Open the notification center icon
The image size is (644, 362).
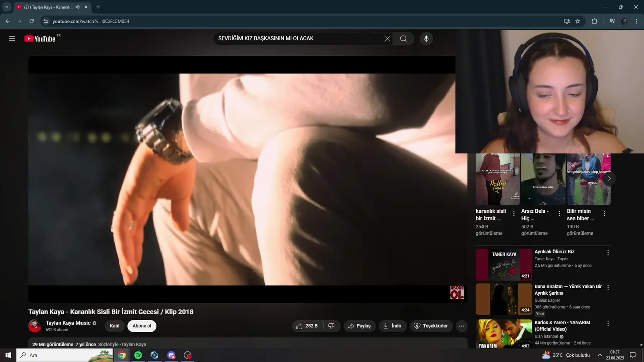[x=633, y=355]
